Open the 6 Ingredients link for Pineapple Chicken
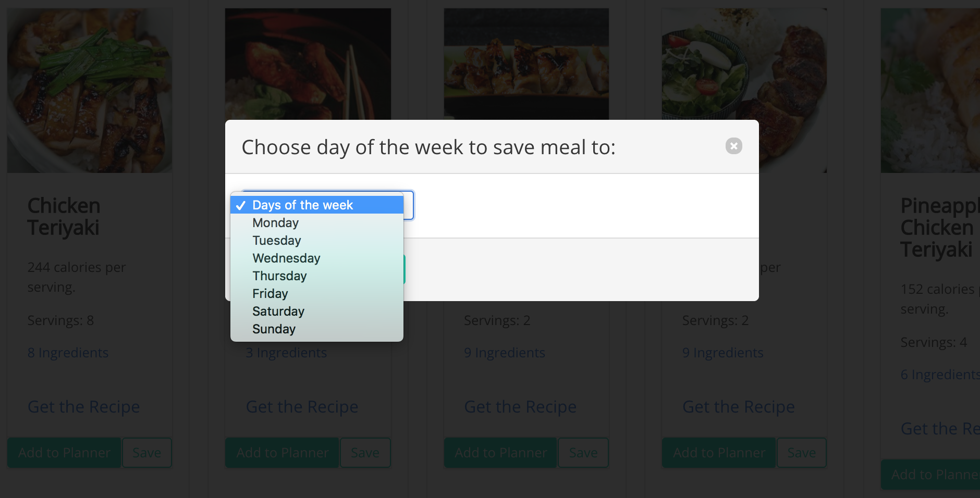The image size is (980, 498). coord(940,375)
